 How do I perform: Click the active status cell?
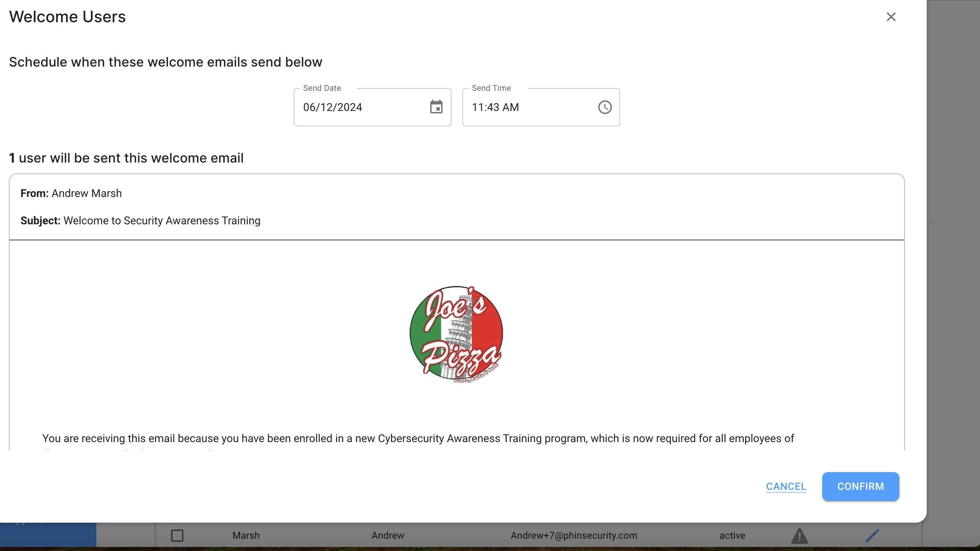[x=732, y=535]
